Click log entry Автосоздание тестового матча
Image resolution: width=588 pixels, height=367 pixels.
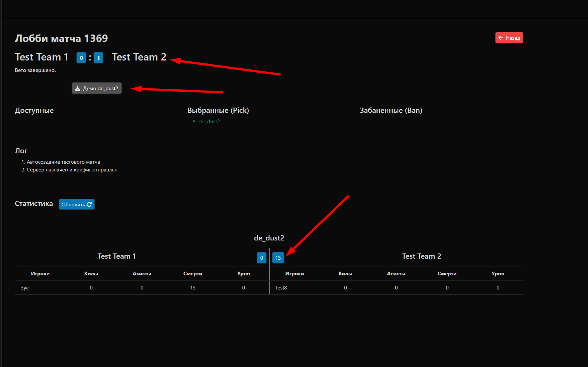[63, 162]
